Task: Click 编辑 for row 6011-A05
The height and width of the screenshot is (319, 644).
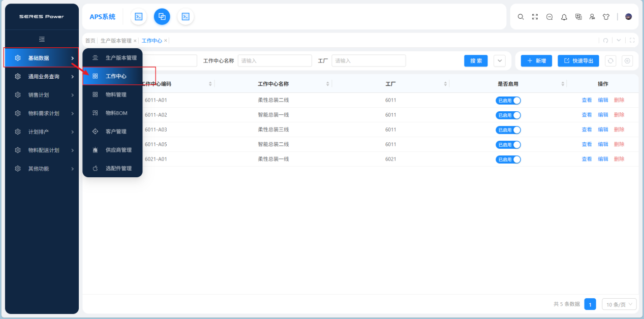Action: point(603,145)
